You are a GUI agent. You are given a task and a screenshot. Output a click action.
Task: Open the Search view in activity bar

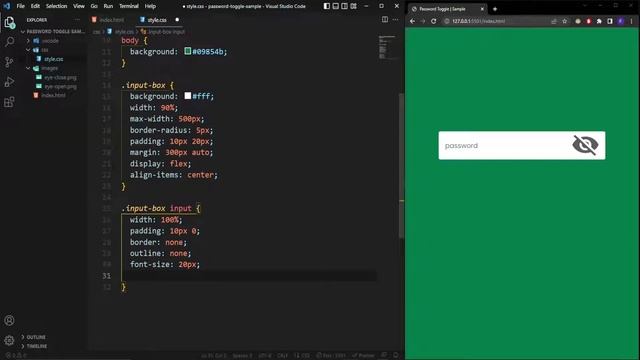click(9, 42)
